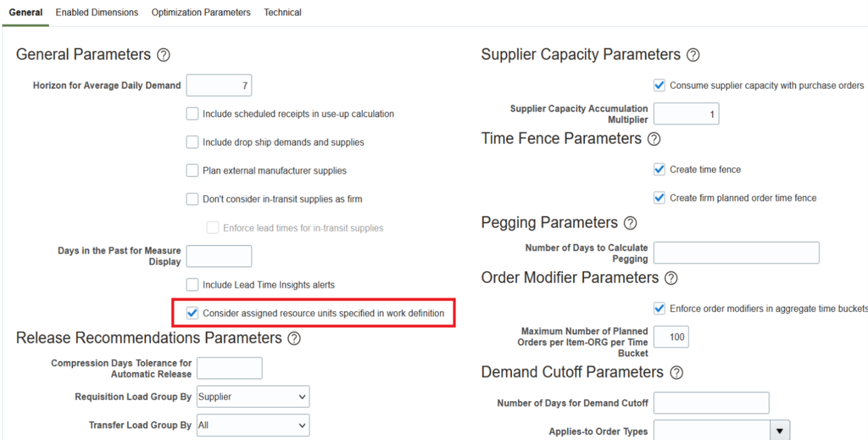868x440 pixels.
Task: Open the Optimization Parameters tab
Action: click(x=201, y=12)
